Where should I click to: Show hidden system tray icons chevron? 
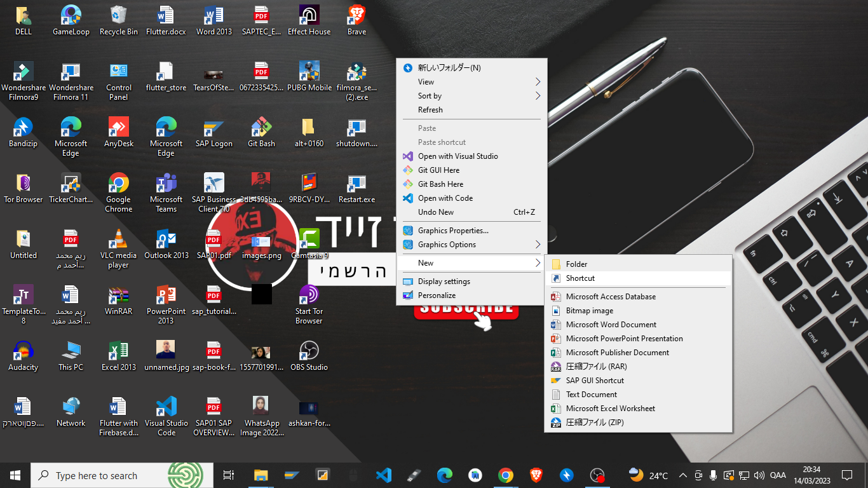pyautogui.click(x=683, y=475)
